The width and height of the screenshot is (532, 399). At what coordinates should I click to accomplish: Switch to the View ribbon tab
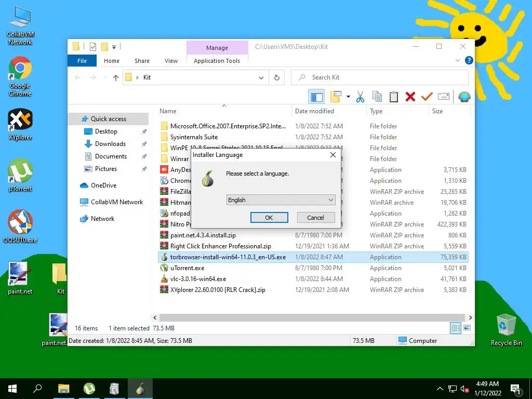click(x=171, y=61)
